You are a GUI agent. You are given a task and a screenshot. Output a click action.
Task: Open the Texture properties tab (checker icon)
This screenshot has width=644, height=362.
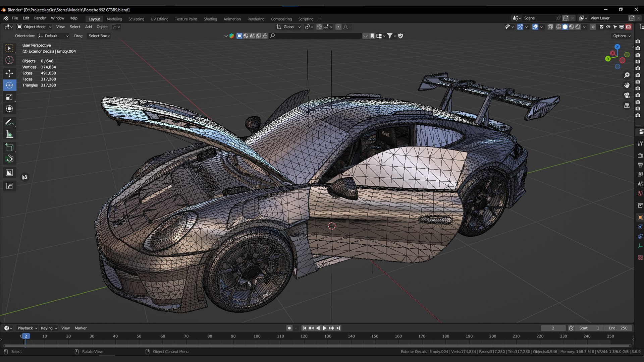click(640, 258)
